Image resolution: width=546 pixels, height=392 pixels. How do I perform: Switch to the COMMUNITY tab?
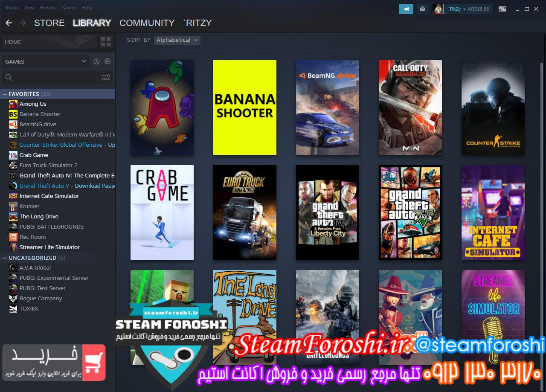[147, 23]
